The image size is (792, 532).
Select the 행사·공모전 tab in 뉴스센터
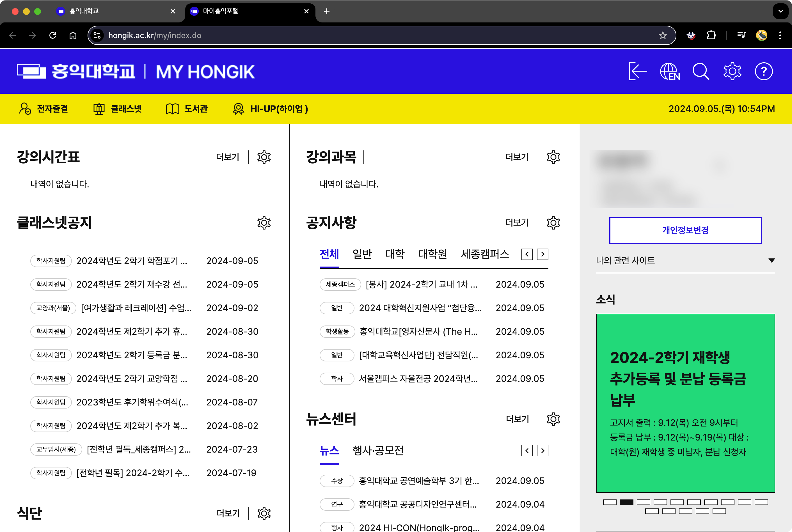click(378, 451)
